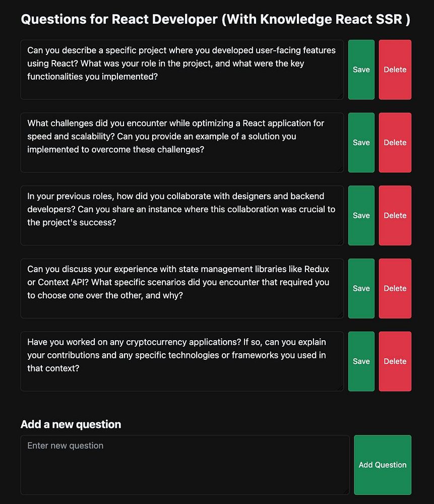Edit the first question about React features
This screenshot has height=504, width=434.
[x=182, y=70]
